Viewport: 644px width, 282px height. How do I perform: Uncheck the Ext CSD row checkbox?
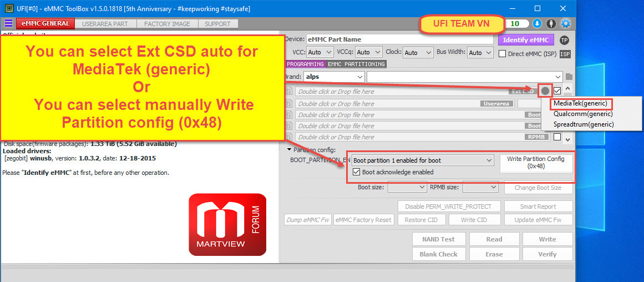pos(557,91)
